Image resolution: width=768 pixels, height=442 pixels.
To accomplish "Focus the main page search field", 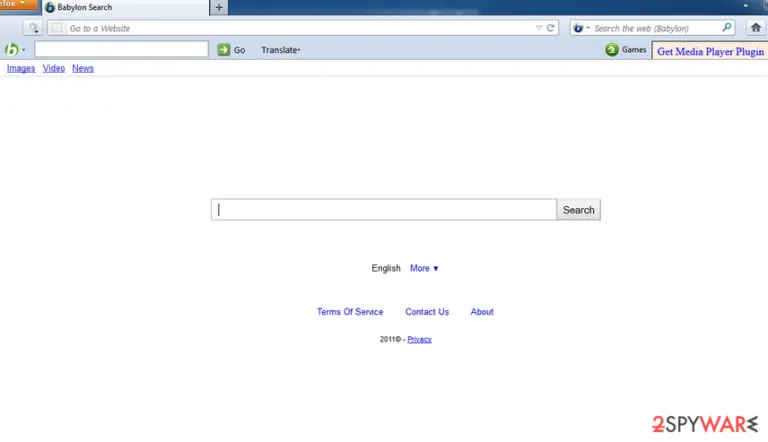I will 384,210.
